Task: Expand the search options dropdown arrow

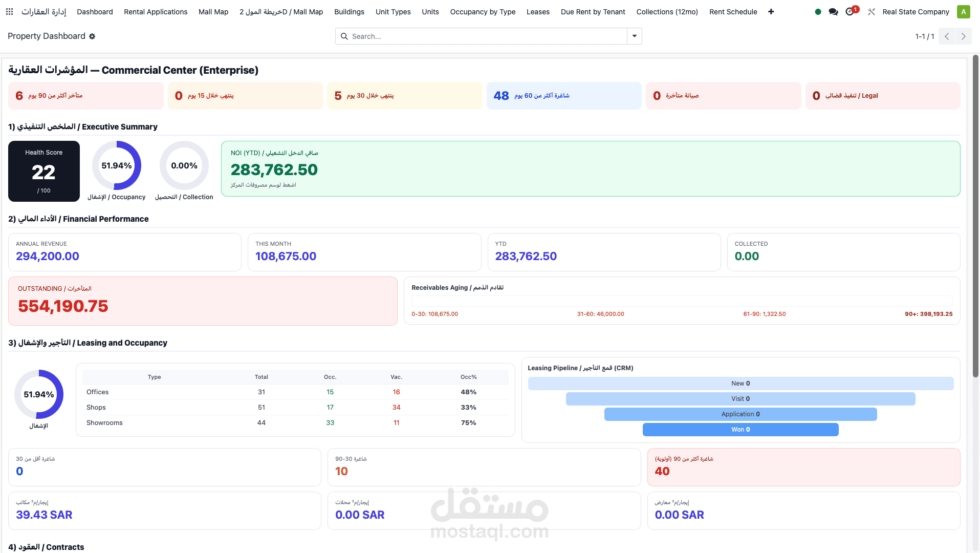Action: click(x=635, y=36)
